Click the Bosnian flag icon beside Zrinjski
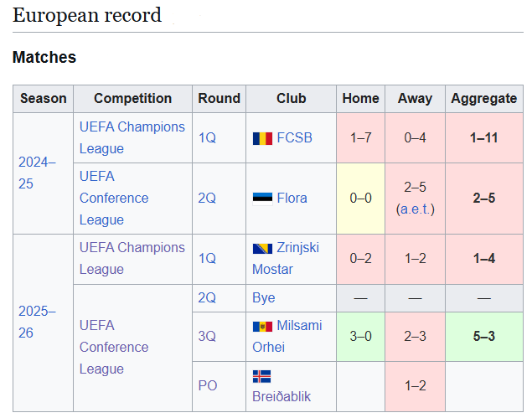This screenshot has width=532, height=418. tap(262, 248)
